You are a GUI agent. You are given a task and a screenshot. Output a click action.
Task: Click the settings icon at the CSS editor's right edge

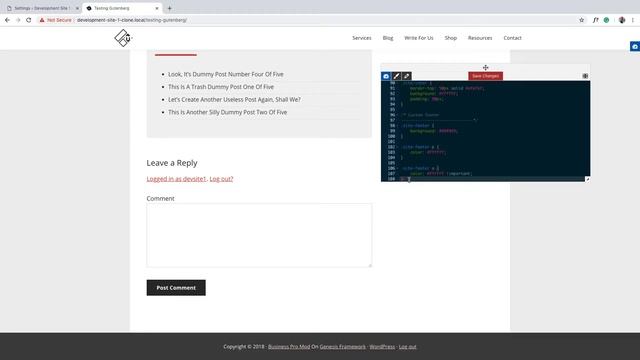[585, 76]
